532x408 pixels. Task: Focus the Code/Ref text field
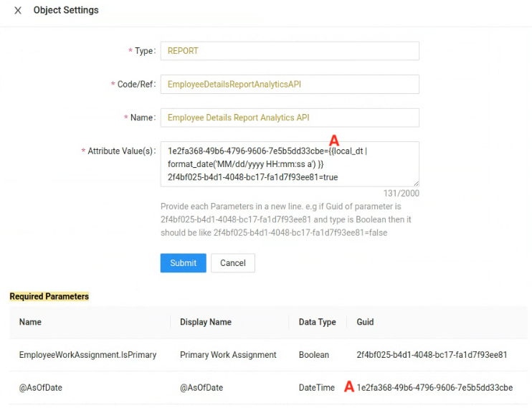289,84
